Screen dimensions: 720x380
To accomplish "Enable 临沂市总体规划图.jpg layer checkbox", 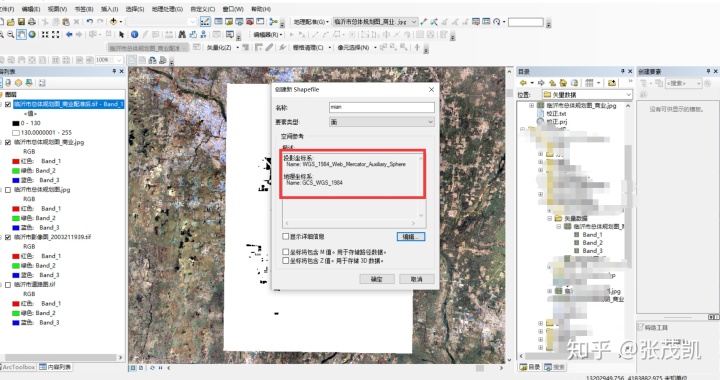I will pyautogui.click(x=8, y=190).
